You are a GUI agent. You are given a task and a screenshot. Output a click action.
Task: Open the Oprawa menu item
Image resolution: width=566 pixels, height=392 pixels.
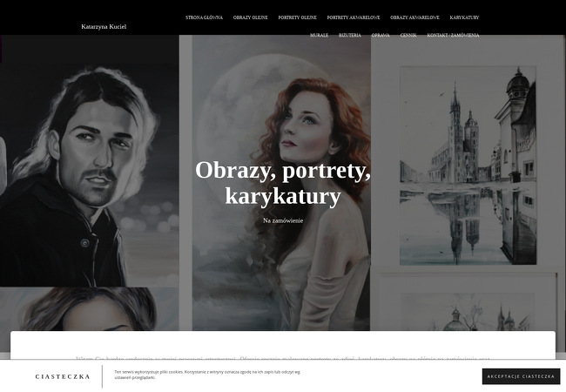point(381,35)
